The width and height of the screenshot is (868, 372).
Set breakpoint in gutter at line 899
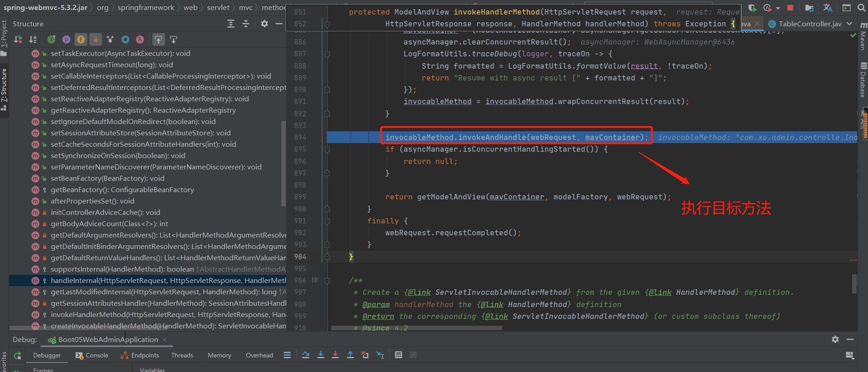point(315,197)
